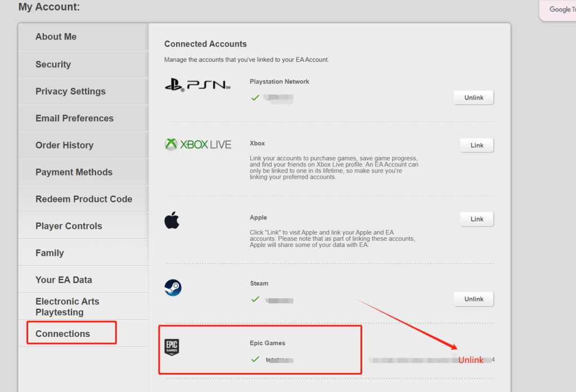
Task: Click the green checkmark under Steam
Action: point(255,299)
